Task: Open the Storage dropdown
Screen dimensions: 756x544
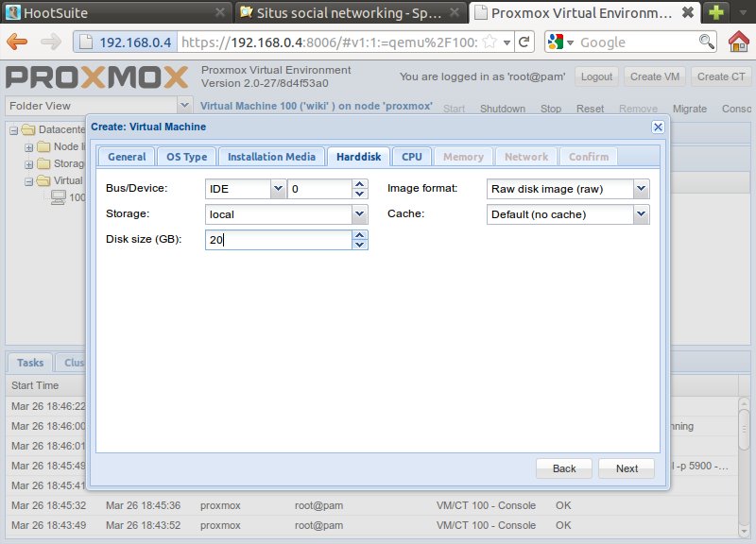Action: (359, 214)
